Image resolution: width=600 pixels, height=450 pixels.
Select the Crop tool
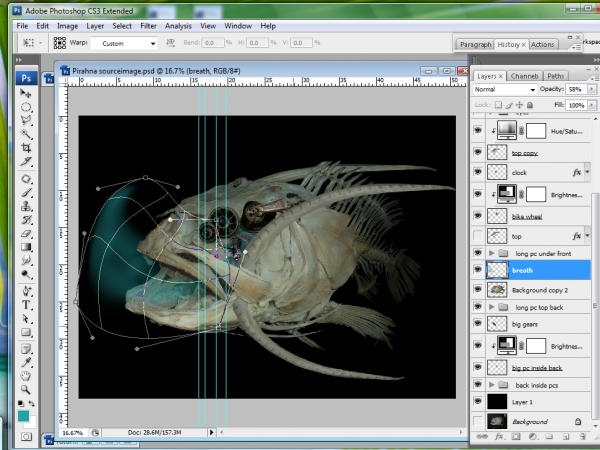(x=26, y=148)
